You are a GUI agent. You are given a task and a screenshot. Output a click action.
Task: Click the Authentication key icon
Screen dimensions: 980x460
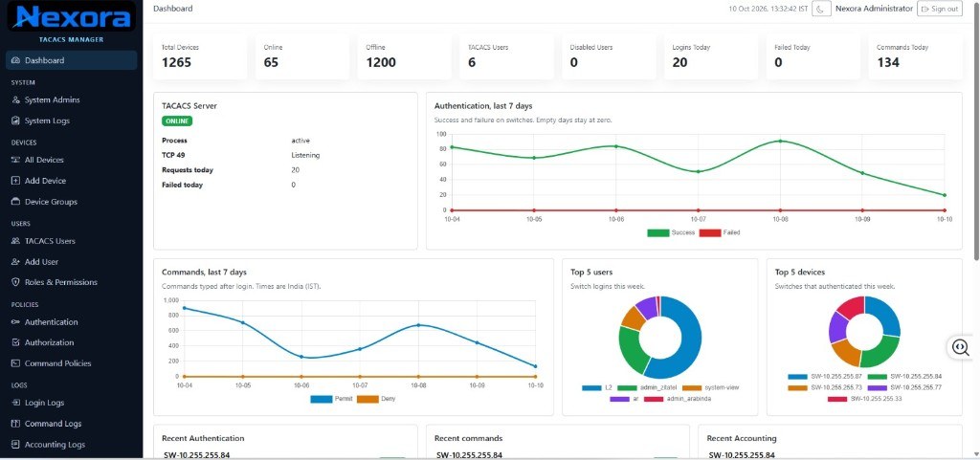point(15,322)
